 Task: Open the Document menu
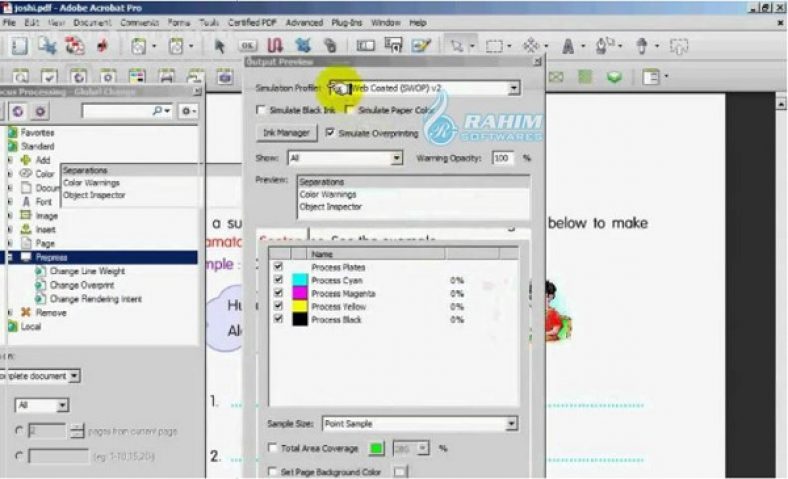point(92,23)
